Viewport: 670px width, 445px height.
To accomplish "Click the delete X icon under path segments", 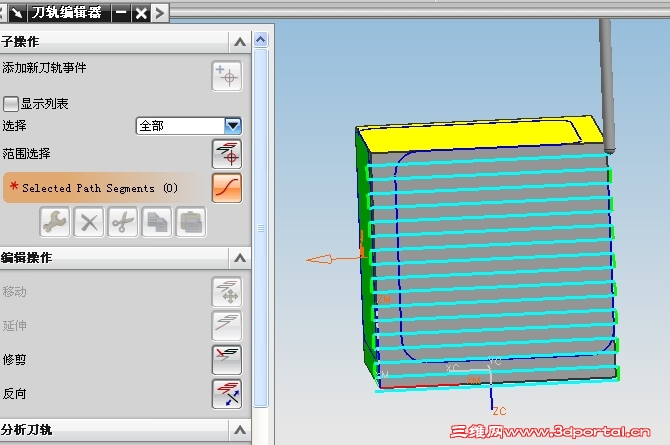I will tap(89, 222).
